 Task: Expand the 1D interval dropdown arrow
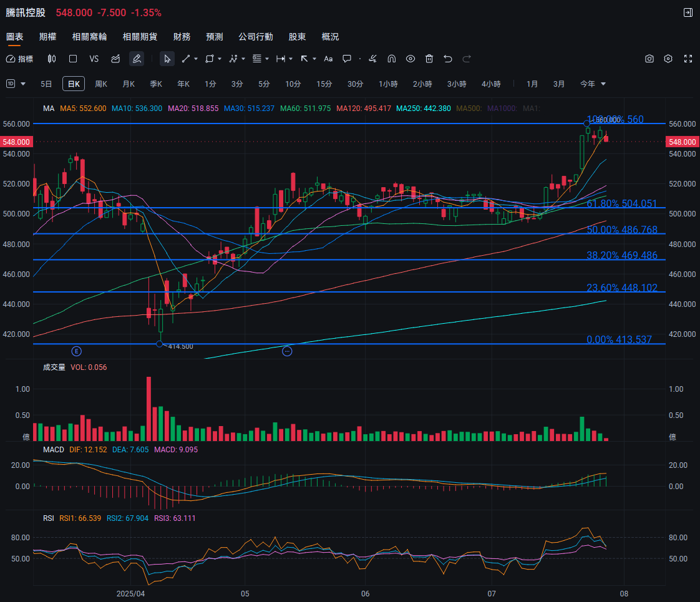click(x=24, y=84)
